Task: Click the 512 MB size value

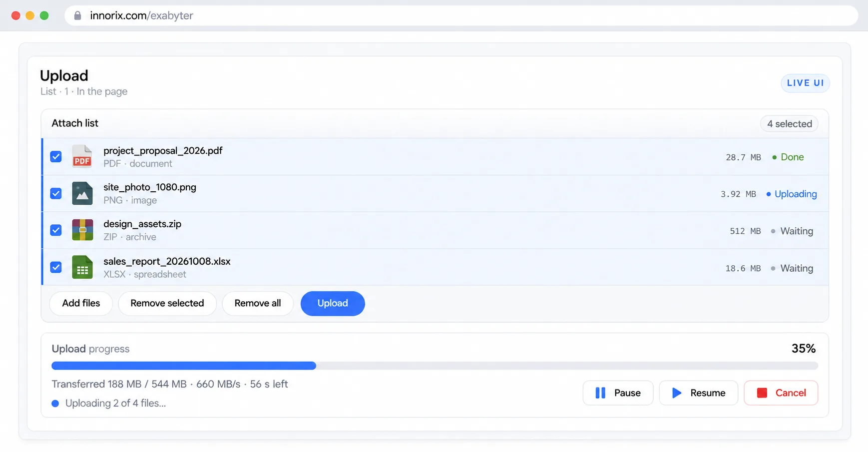Action: [745, 231]
